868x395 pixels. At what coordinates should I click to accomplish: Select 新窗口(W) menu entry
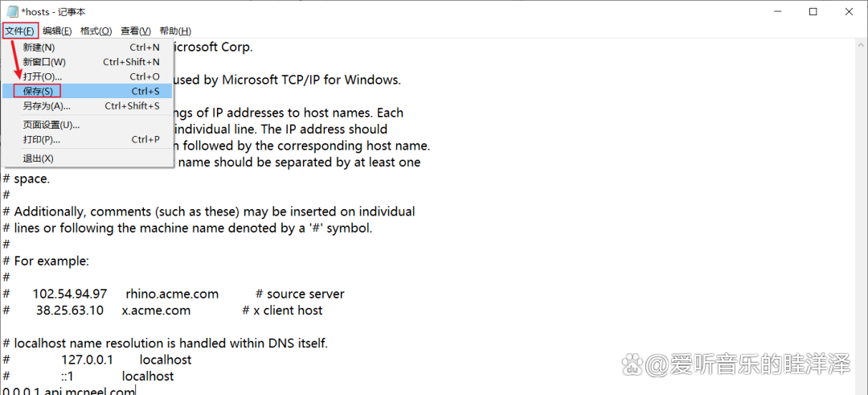[44, 62]
